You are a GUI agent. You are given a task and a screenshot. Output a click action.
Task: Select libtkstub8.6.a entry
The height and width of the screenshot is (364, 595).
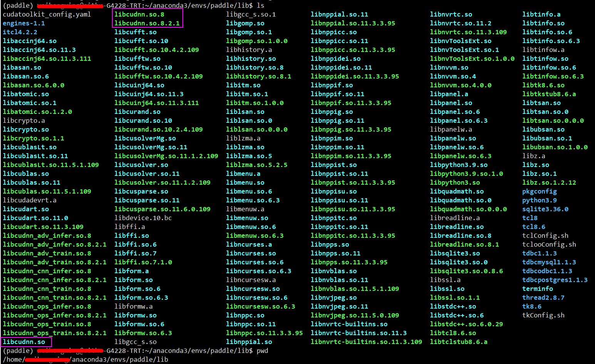(x=549, y=94)
